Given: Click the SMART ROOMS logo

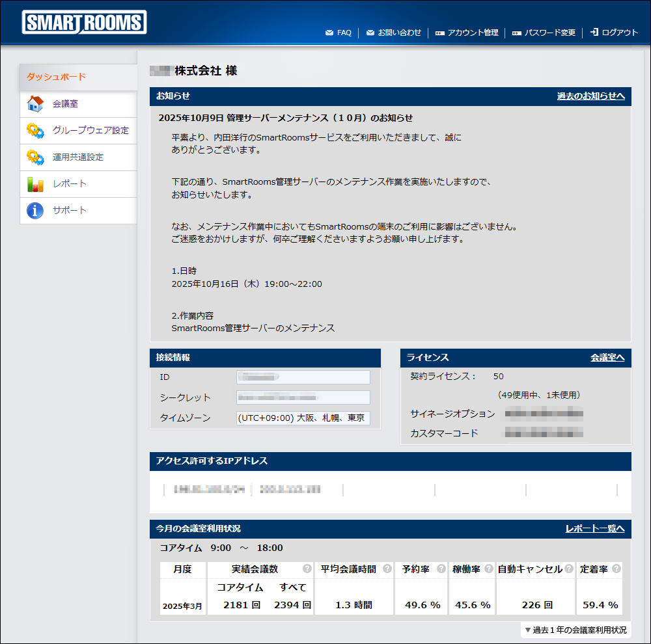Looking at the screenshot, I should pyautogui.click(x=85, y=23).
